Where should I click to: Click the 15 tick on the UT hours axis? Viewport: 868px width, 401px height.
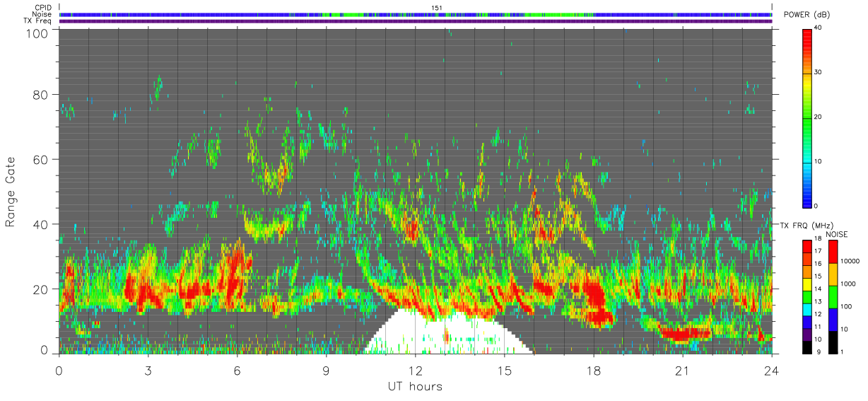(504, 371)
